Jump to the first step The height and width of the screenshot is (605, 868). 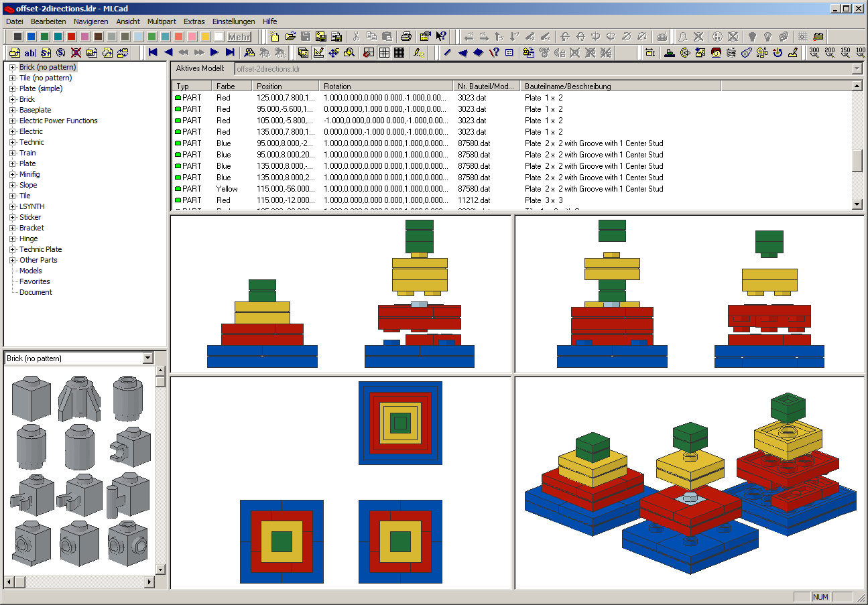click(153, 52)
